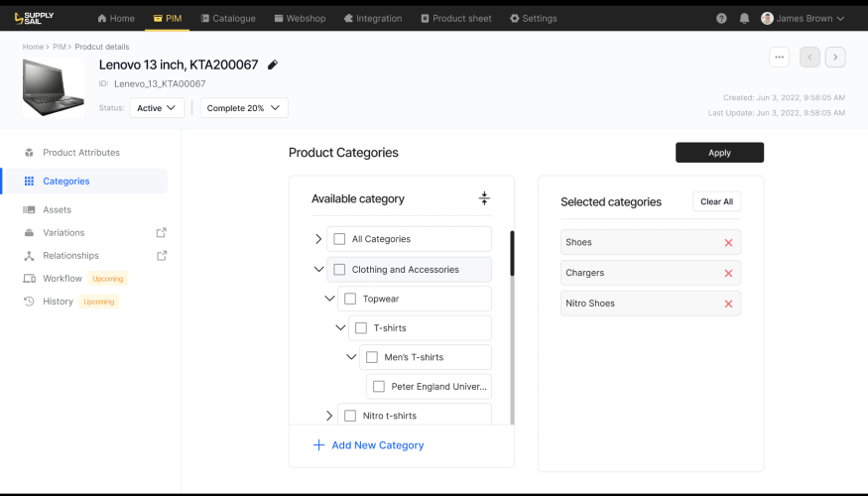The width and height of the screenshot is (868, 496).
Task: Click the Assets sidebar icon
Action: [x=29, y=209]
